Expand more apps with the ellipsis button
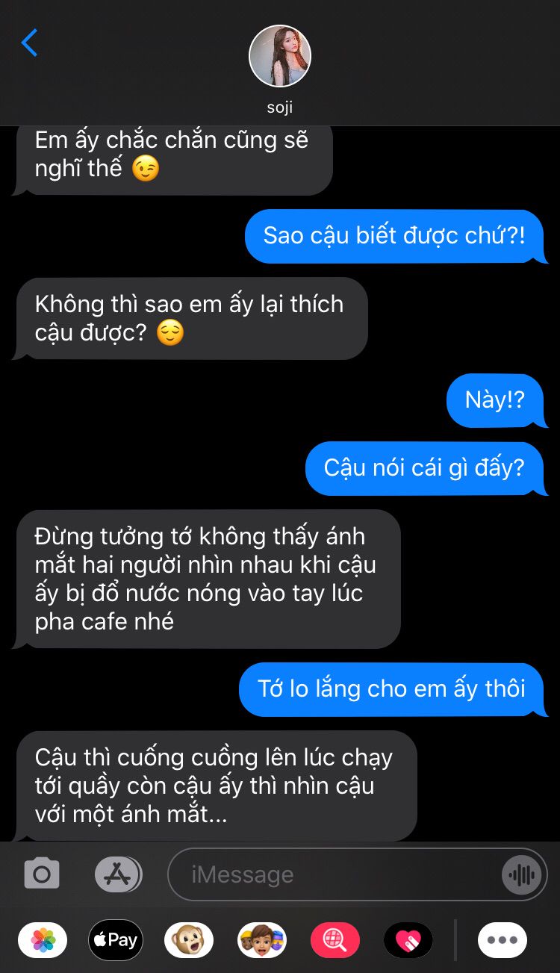The image size is (560, 973). (503, 940)
